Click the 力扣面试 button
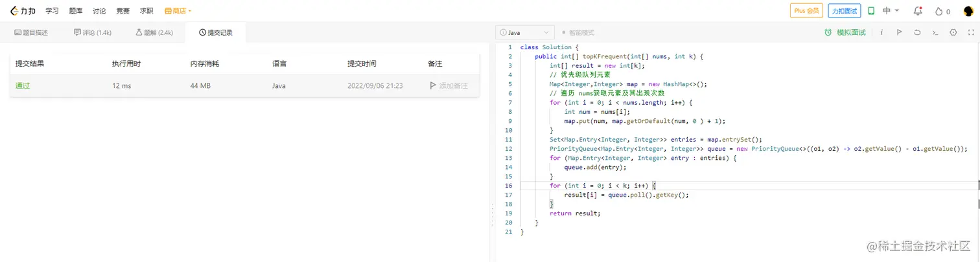 pos(845,11)
